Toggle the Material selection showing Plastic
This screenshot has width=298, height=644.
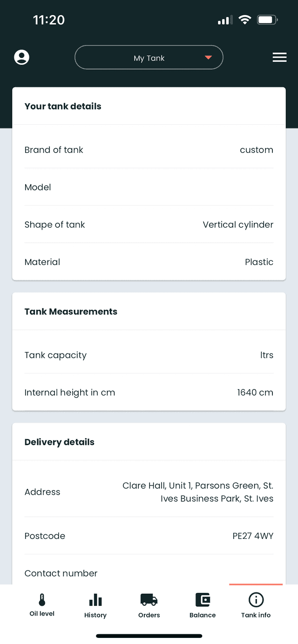[259, 262]
